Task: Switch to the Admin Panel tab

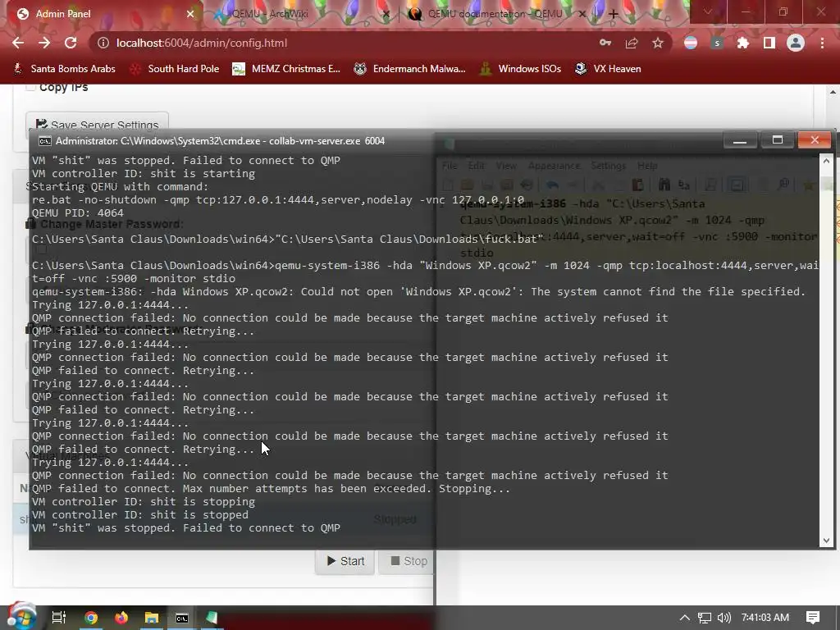Action: [102, 14]
